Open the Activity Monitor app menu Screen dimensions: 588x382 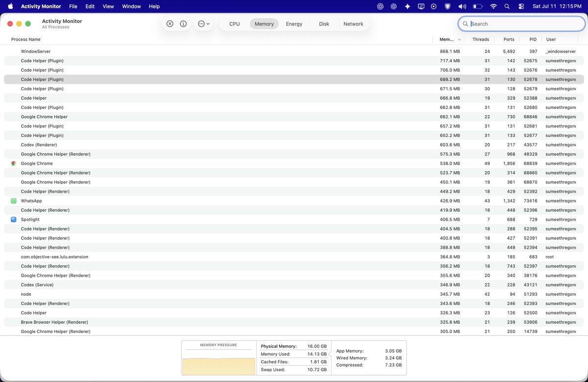41,6
